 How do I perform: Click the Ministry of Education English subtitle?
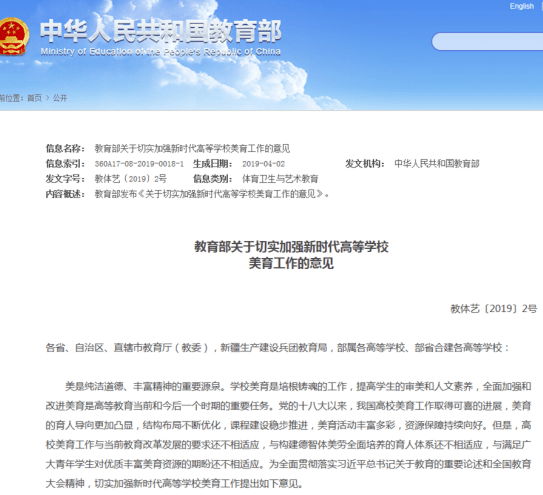coord(161,52)
